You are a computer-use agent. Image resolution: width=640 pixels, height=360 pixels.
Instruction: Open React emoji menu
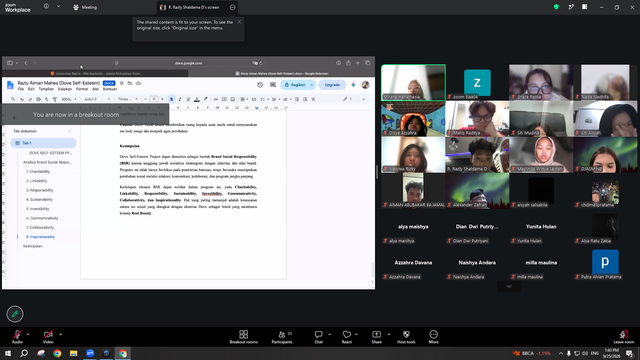click(x=347, y=337)
